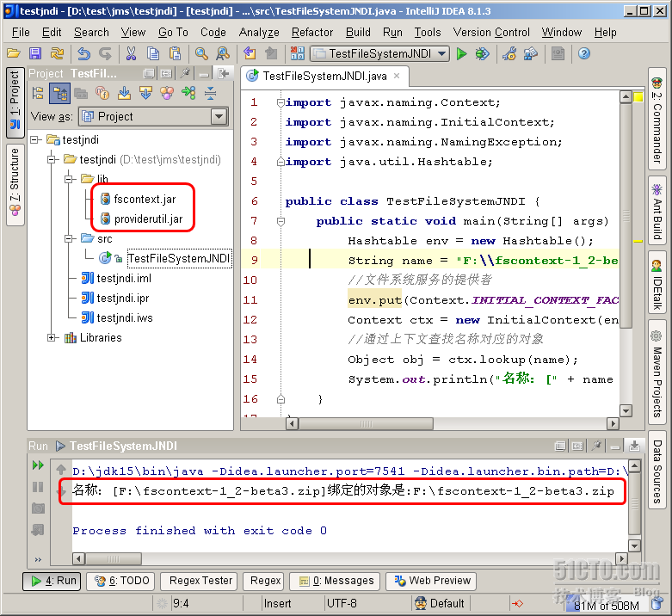Click the Copy icon in toolbar
Screen dimensions: 672x616
153,53
